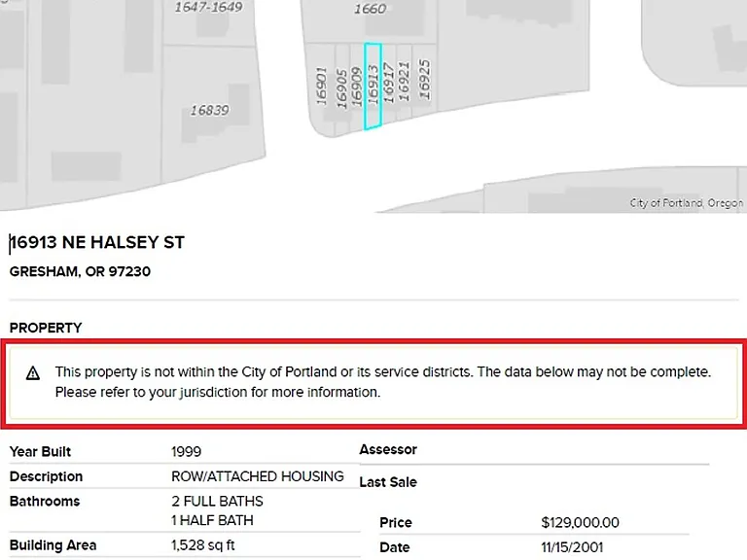This screenshot has height=560, width=747.
Task: Click parcel 16921 on the map
Action: [404, 81]
